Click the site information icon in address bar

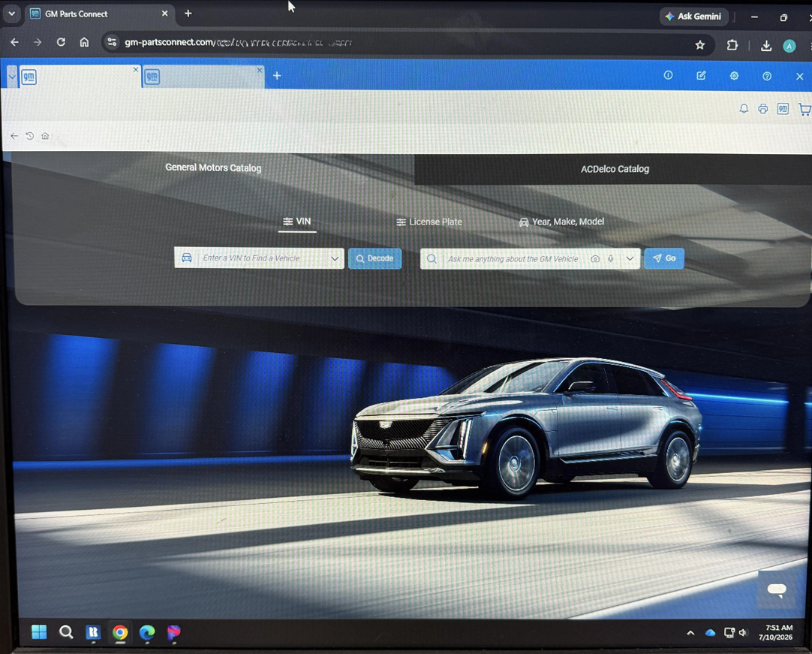coord(112,43)
